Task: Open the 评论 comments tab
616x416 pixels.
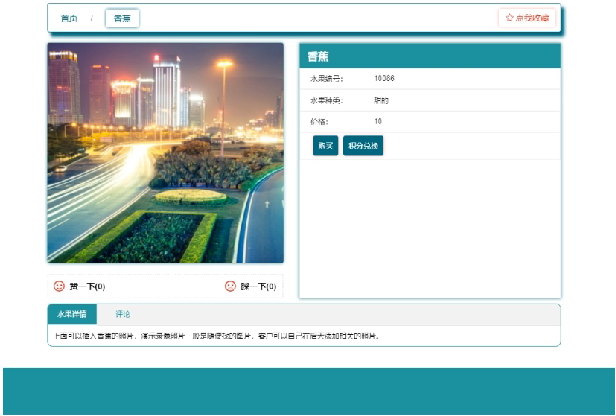Action: pos(123,314)
